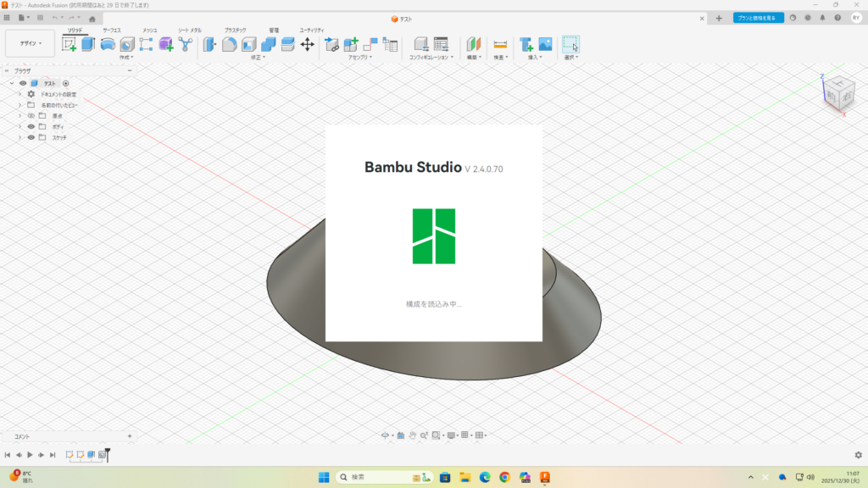Expand the ドキュメントの設定 tree node

[x=19, y=94]
